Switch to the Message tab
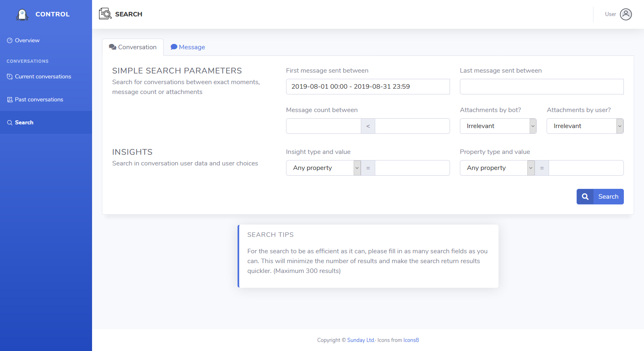 188,47
